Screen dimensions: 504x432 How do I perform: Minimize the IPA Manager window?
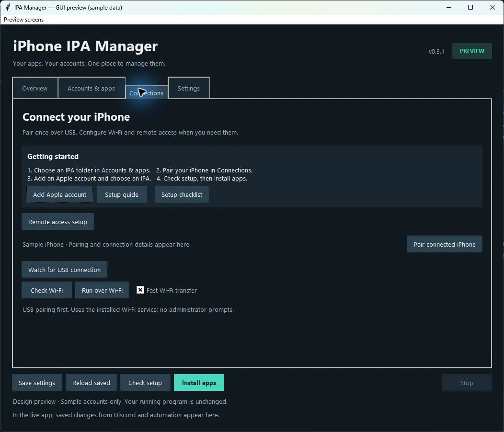[x=449, y=7]
